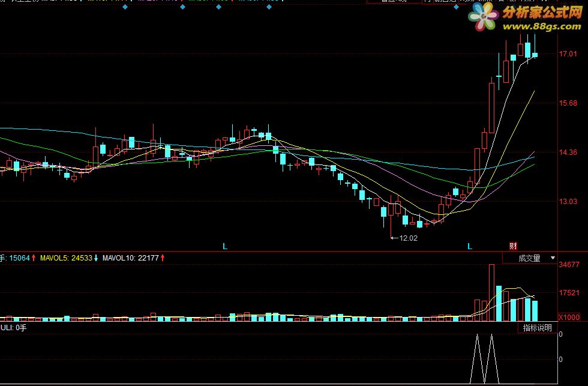The height and width of the screenshot is (386, 588).
Task: Click the X1000 volume unit label
Action: 569,318
